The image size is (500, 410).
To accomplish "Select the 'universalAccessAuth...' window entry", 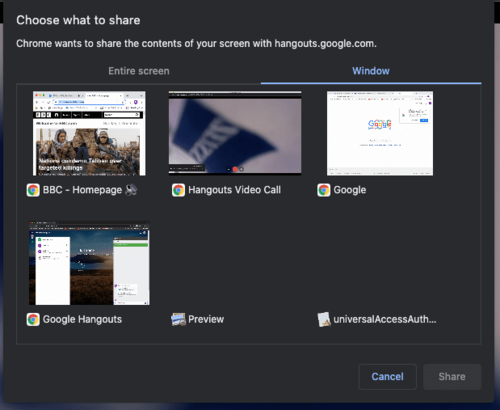I will click(385, 319).
